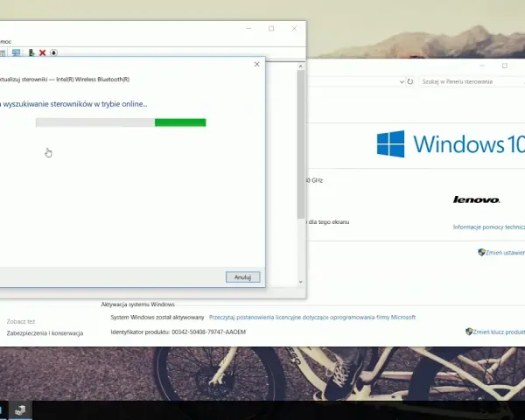Click the Device Manager icon in the taskbar
Image resolution: width=525 pixels, height=420 pixels.
point(20,410)
